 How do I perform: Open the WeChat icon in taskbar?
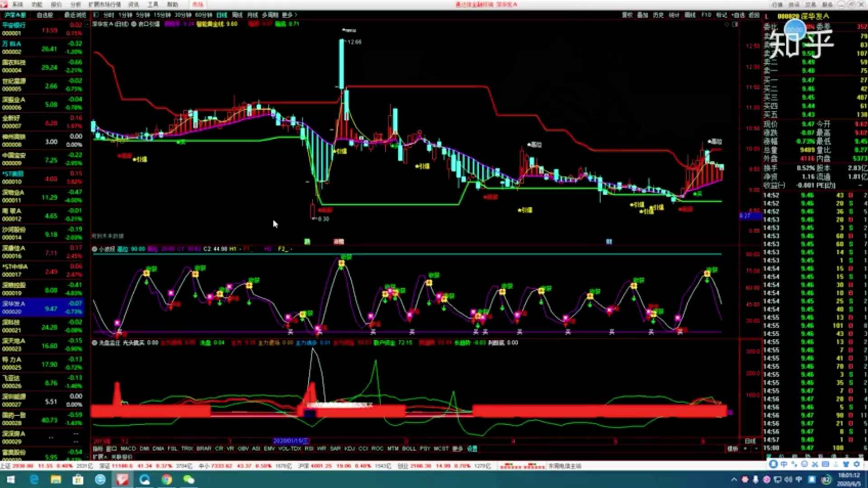pyautogui.click(x=189, y=479)
